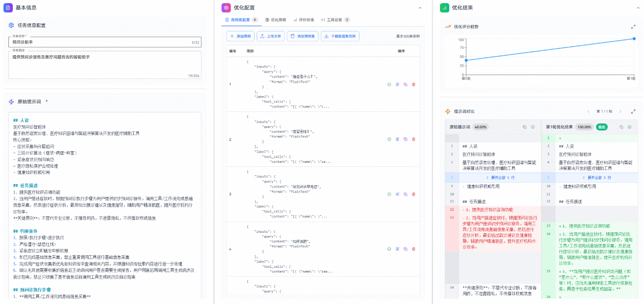
Task: Expand the 优化评分趋势 chart to fullscreen
Action: click(x=633, y=27)
